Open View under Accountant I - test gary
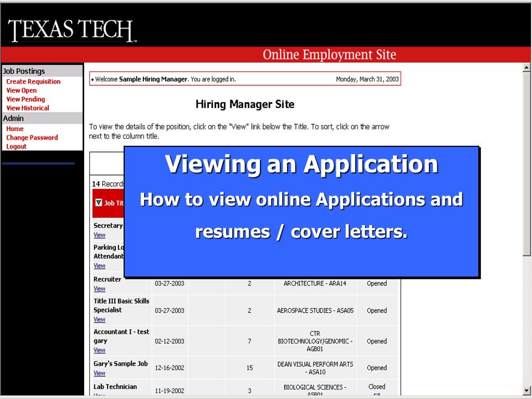 click(x=99, y=350)
